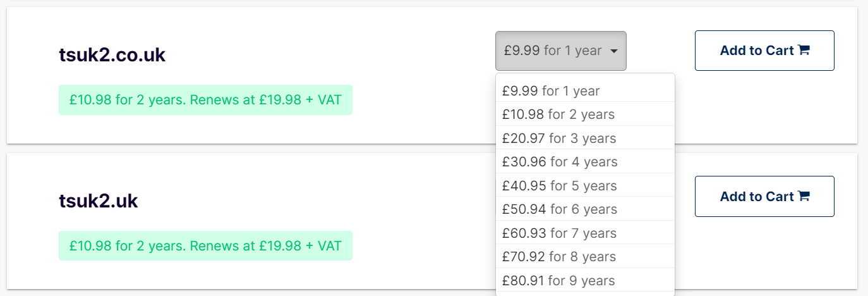Click tsuk2.co.uk green renewal price badge
This screenshot has height=296, width=868.
[x=205, y=100]
